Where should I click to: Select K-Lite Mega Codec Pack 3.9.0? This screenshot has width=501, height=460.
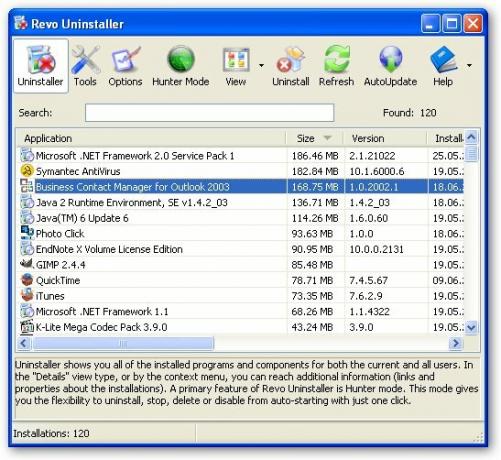(x=241, y=327)
